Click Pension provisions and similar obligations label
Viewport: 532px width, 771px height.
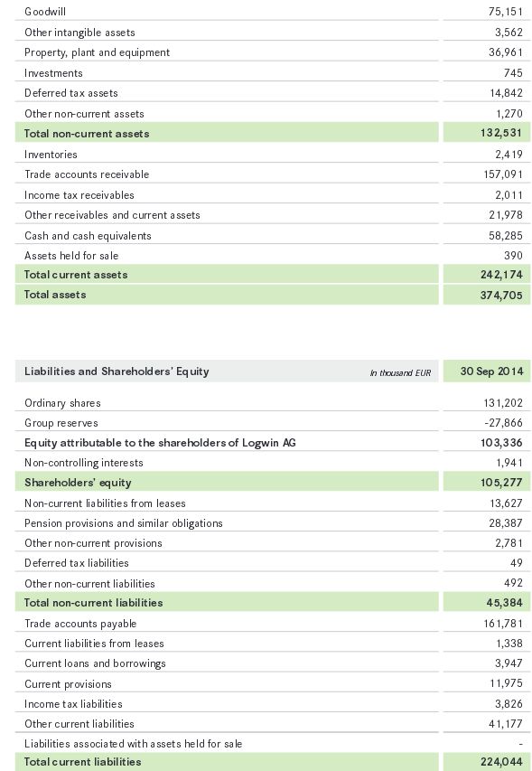[x=124, y=523]
